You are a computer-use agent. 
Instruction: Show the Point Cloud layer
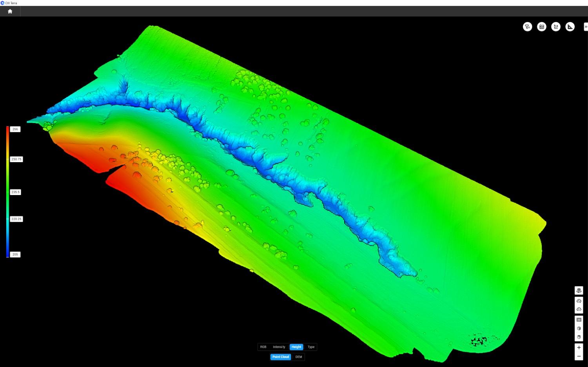[x=281, y=357]
